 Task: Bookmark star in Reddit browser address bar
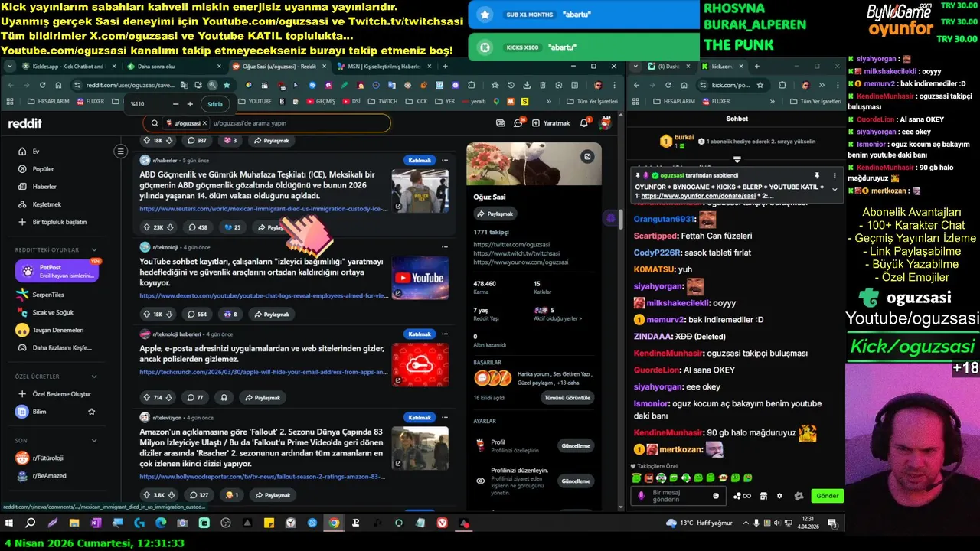coord(227,85)
